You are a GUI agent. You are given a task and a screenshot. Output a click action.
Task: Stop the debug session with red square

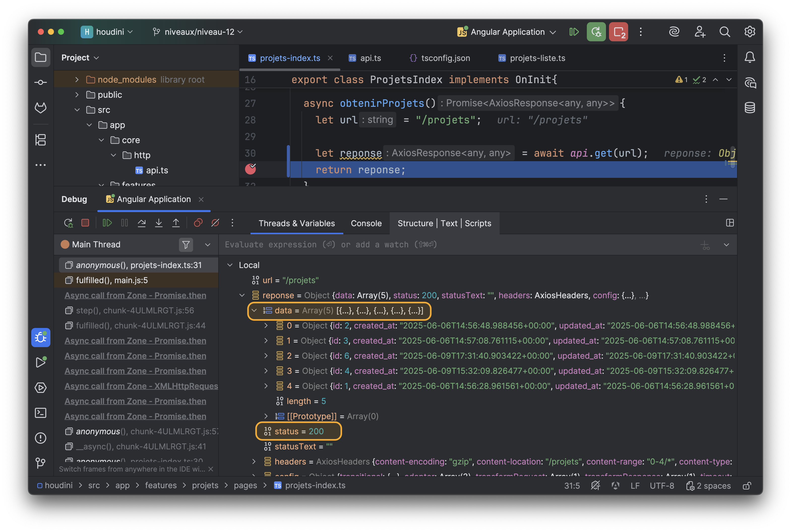tap(85, 223)
